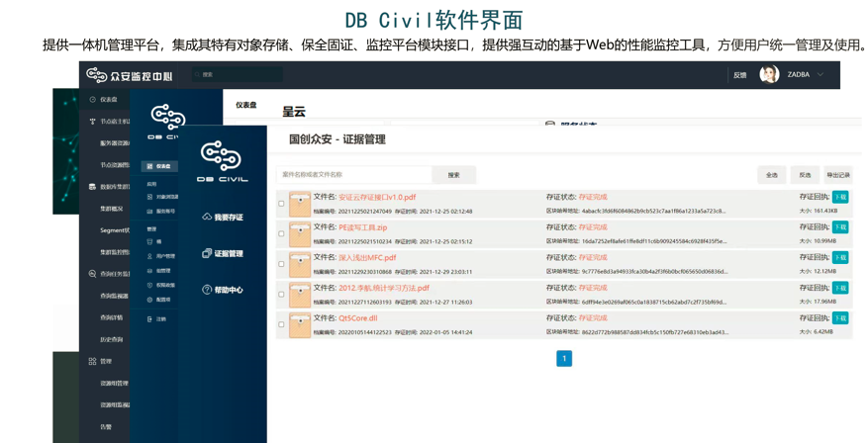
Task: Click 下载 for 安证云存证接口v1.0.pdf
Action: [x=840, y=197]
